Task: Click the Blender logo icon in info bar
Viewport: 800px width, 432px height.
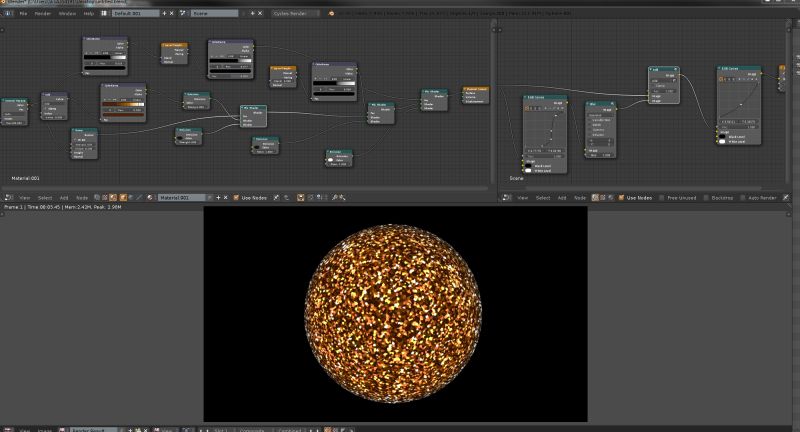Action: tap(331, 13)
